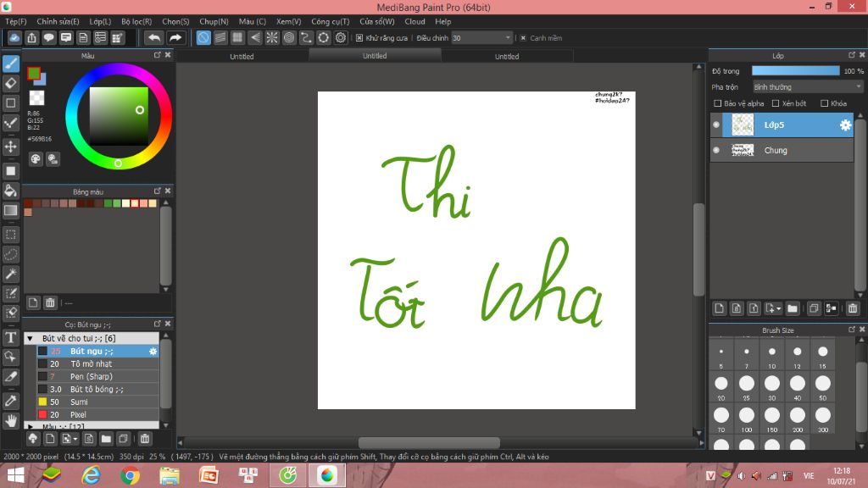Delete layer with trash icon

click(x=853, y=308)
